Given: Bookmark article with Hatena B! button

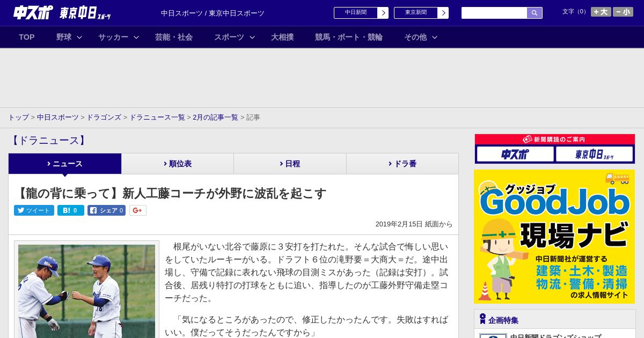Looking at the screenshot, I should (71, 210).
